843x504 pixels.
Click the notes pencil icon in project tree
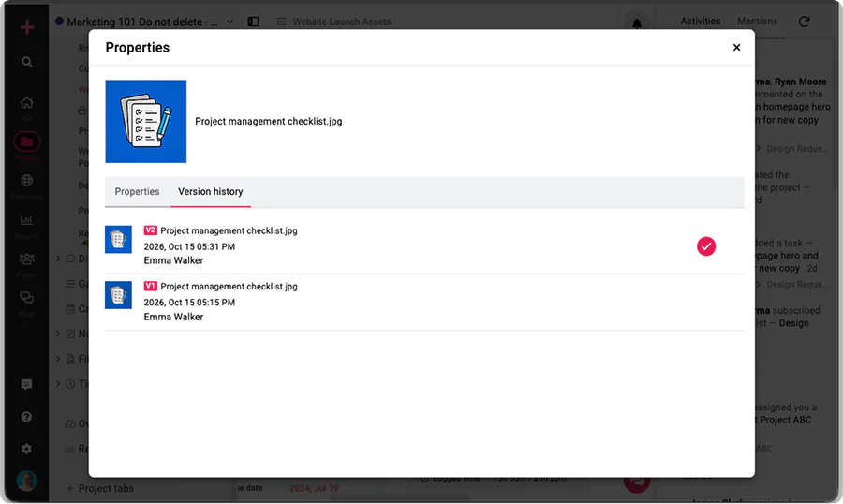pyautogui.click(x=70, y=334)
